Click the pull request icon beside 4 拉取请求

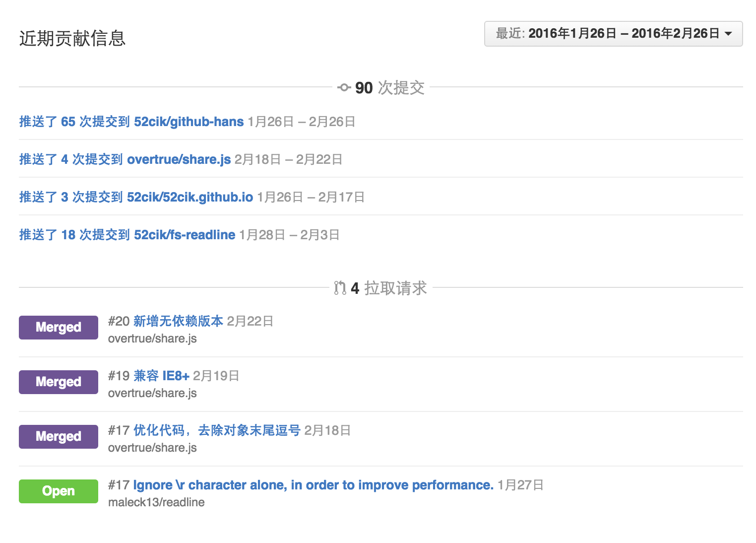tap(340, 288)
